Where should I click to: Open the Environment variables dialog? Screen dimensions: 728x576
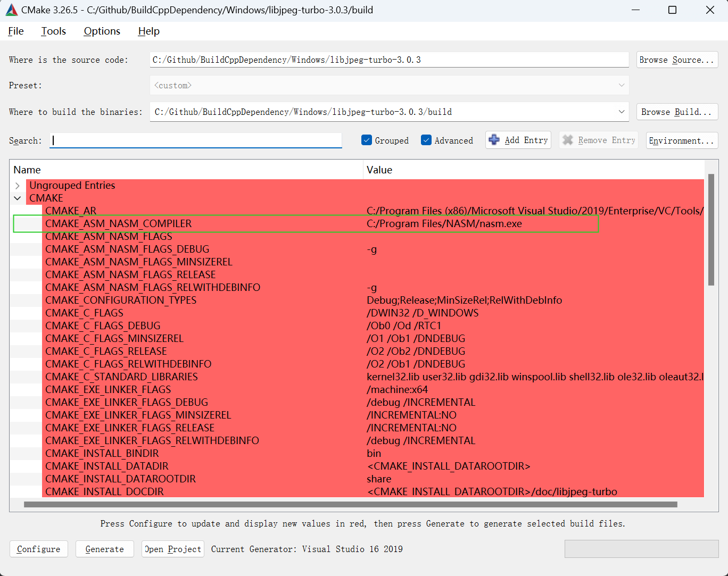click(x=682, y=140)
